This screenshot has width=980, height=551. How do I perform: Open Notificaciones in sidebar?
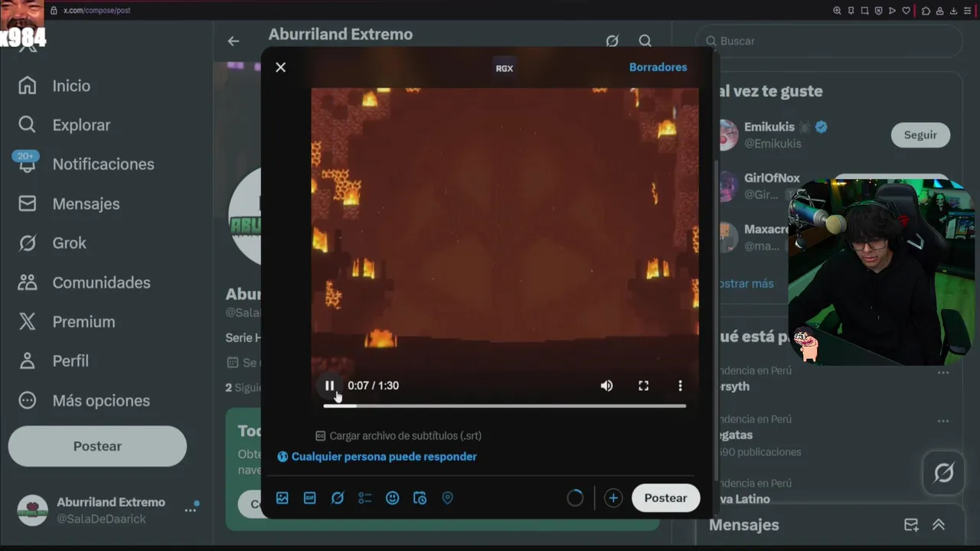tap(86, 165)
